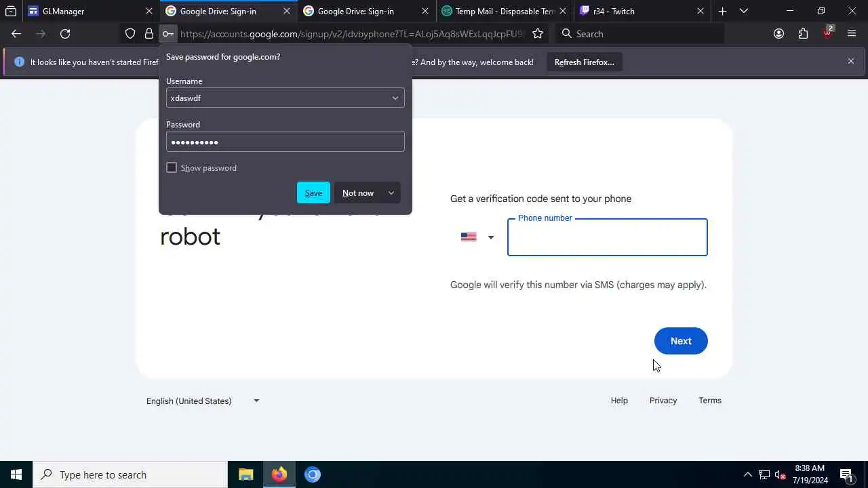Viewport: 868px width, 488px height.
Task: Close the GLManager tab
Action: click(x=149, y=11)
